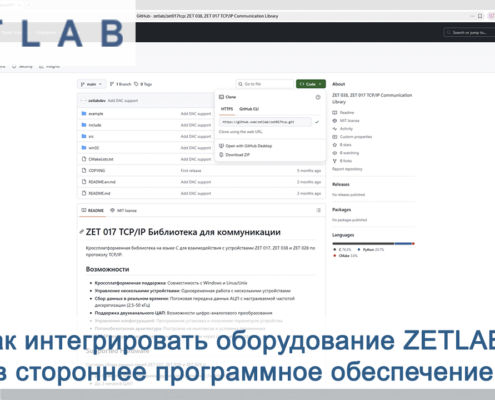Click the magnifier icon in Go to file

click(240, 84)
